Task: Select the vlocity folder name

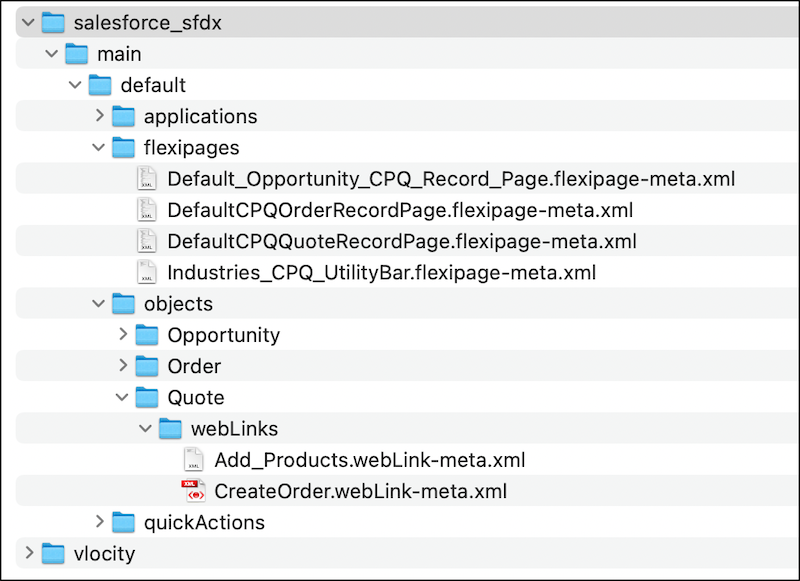Action: pyautogui.click(x=104, y=553)
